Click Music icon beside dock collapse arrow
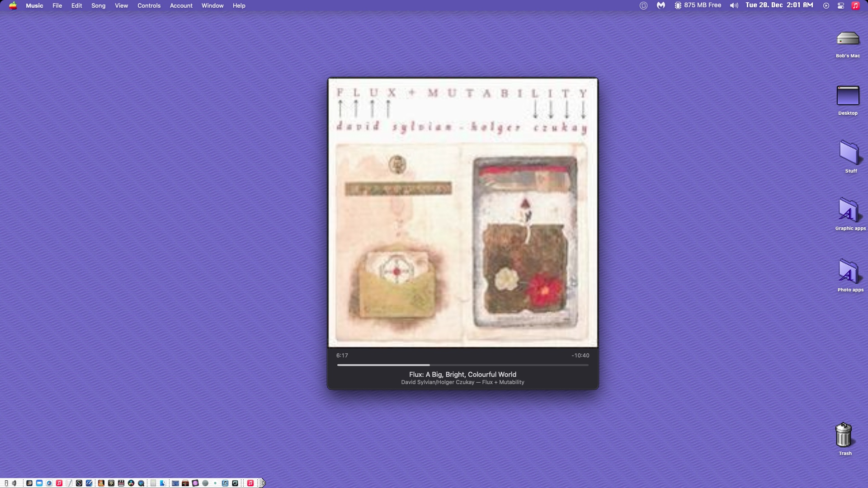Viewport: 868px width, 488px height. 250,483
